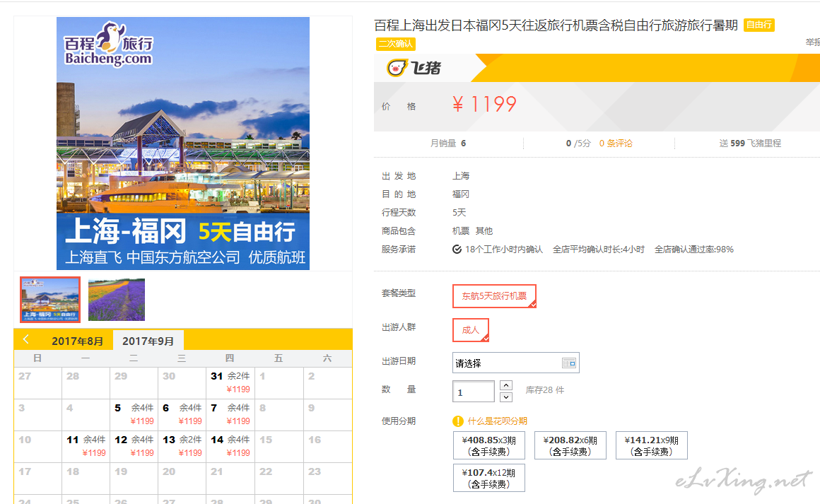
Task: Choose the ¥208.82x6期 installment plan
Action: [x=570, y=445]
